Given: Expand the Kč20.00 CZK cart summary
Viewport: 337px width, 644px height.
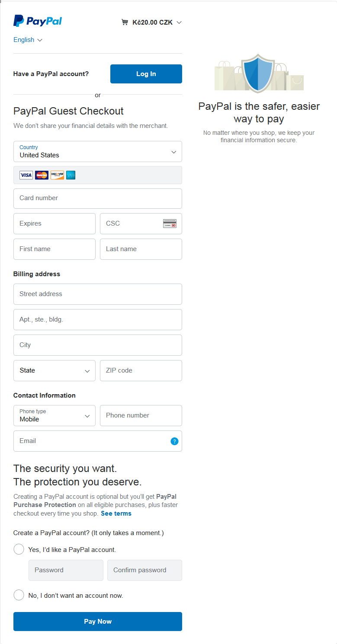Looking at the screenshot, I should tap(156, 22).
